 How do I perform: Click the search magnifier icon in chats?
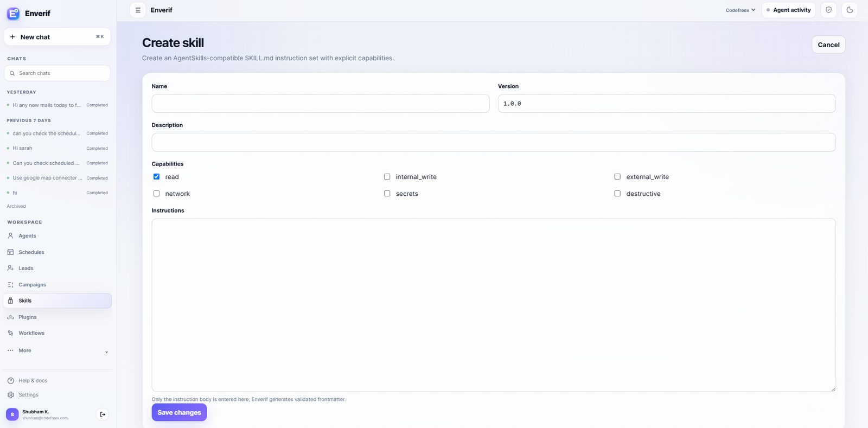point(12,73)
